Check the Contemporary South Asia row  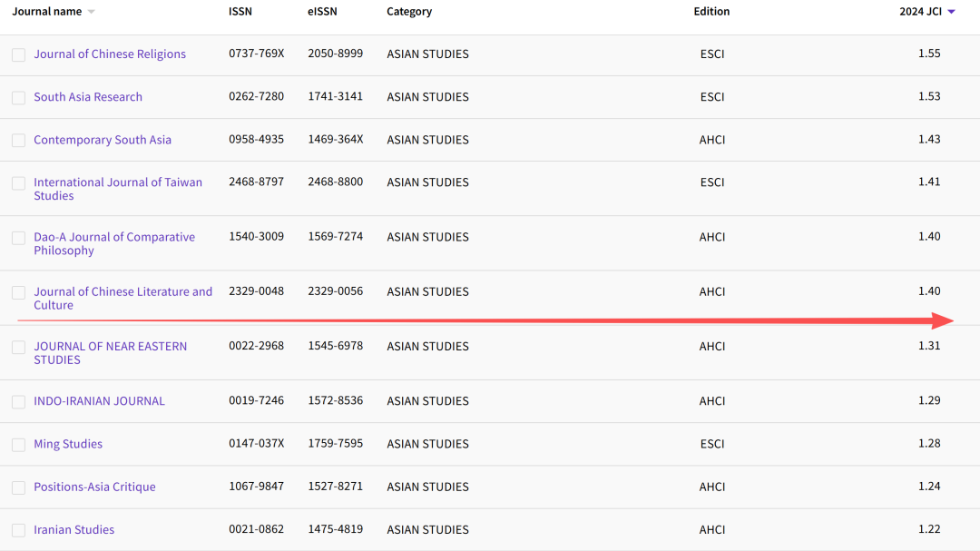pyautogui.click(x=18, y=140)
